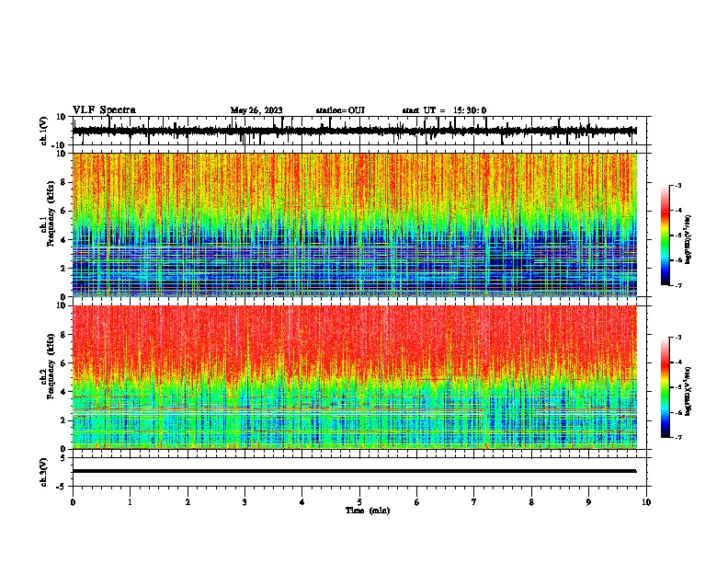Screen dimensions: 728x563
Task: Click the flat black ch.3 voltage trace
Action: pyautogui.click(x=354, y=471)
